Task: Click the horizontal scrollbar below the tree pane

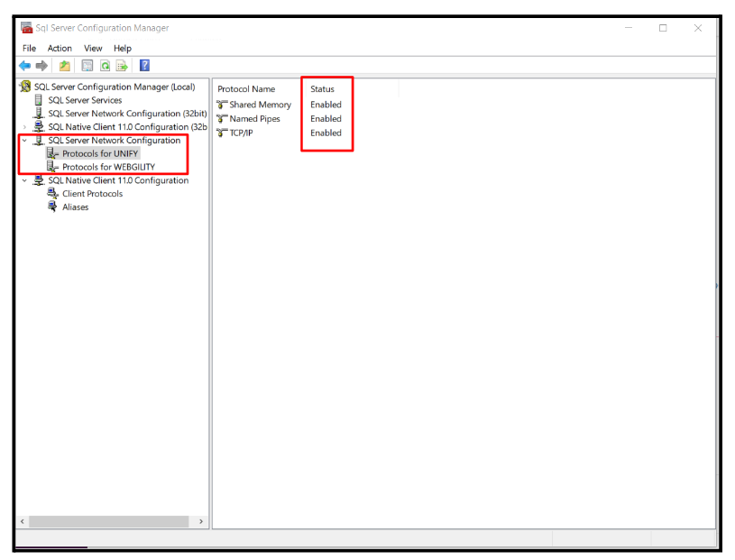Action: (108, 521)
